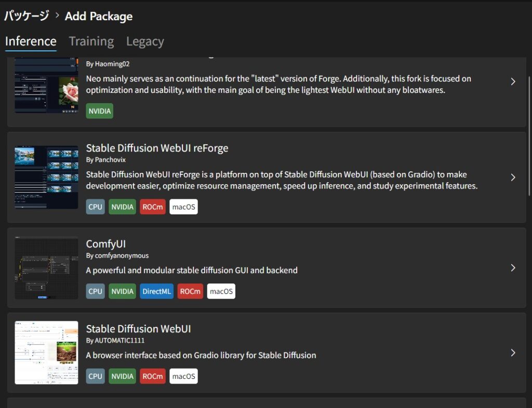Image resolution: width=532 pixels, height=408 pixels.
Task: Select the Inference tab
Action: [x=31, y=42]
